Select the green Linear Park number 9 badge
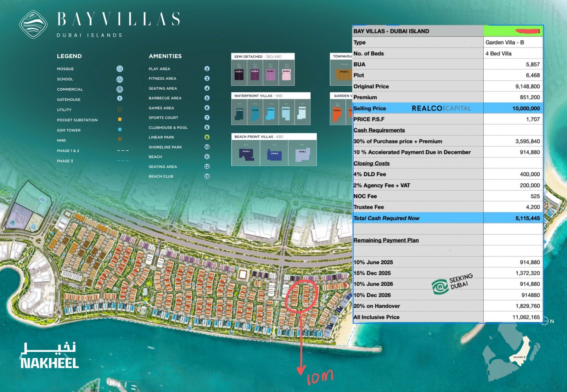567x392 pixels. point(207,137)
